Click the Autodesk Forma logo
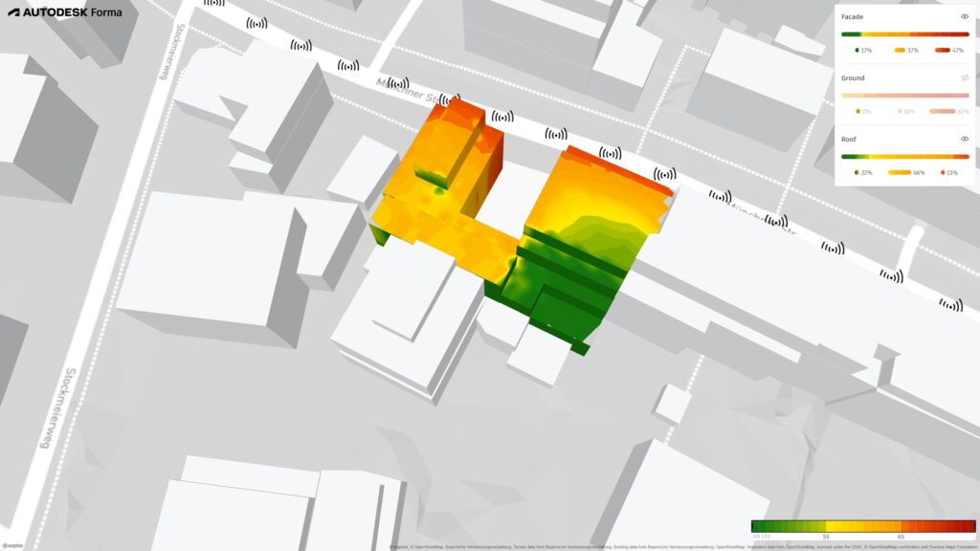This screenshot has width=980, height=551. [x=65, y=11]
